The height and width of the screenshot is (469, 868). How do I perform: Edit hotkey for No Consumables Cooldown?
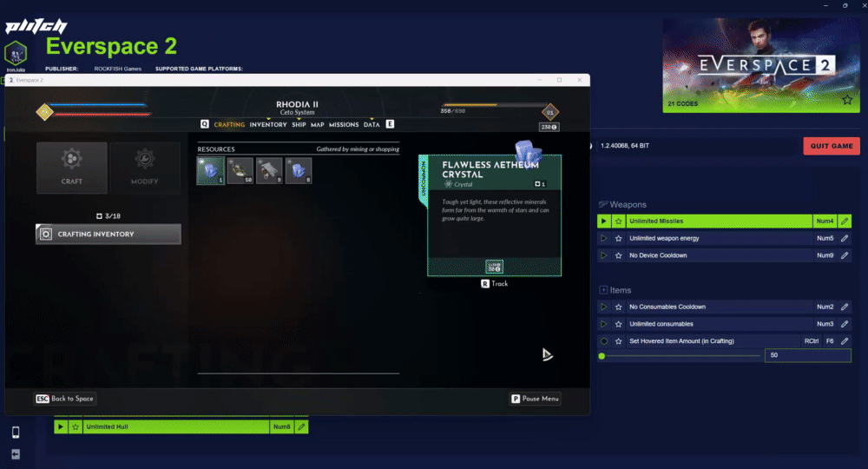point(845,307)
